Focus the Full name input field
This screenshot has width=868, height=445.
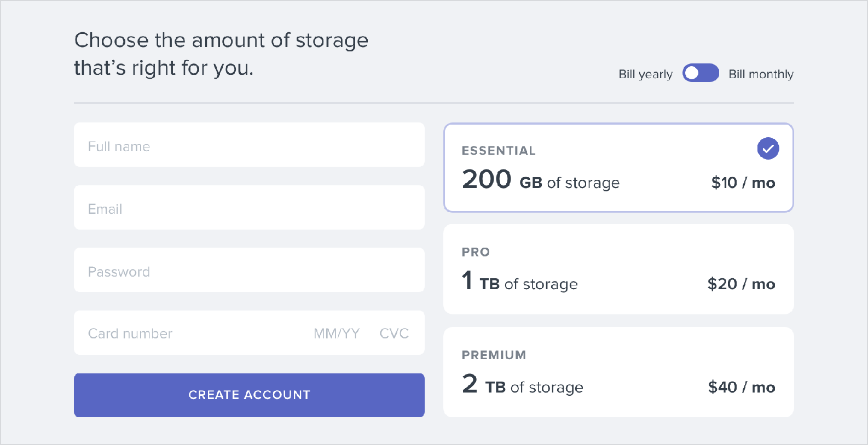[x=249, y=145]
